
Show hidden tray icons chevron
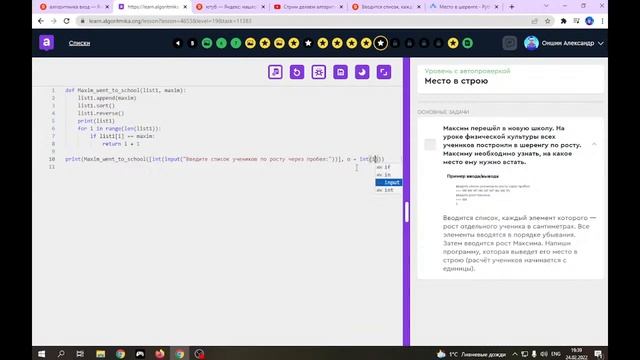[515, 354]
